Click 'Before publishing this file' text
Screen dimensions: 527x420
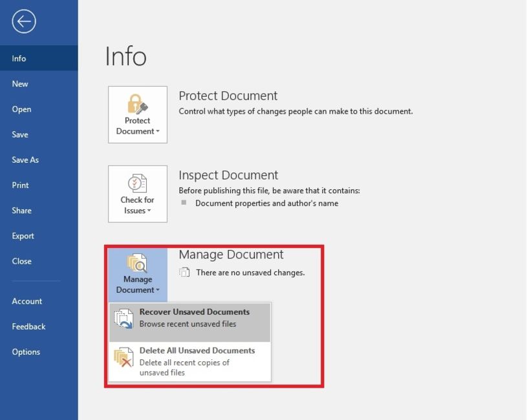(x=269, y=191)
